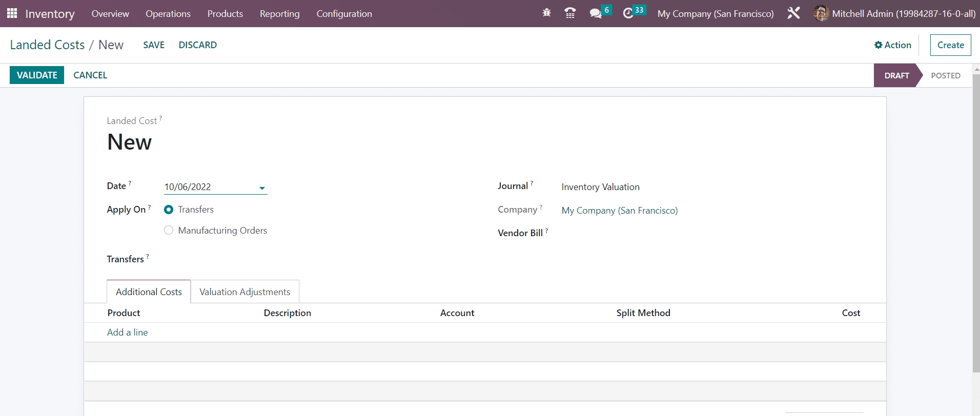980x416 pixels.
Task: Click the debug bug icon
Action: (546, 13)
